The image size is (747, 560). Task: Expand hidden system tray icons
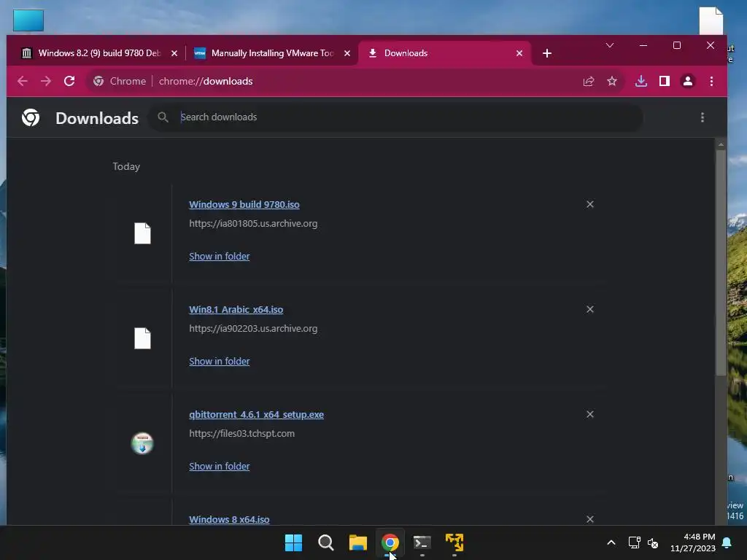(611, 542)
